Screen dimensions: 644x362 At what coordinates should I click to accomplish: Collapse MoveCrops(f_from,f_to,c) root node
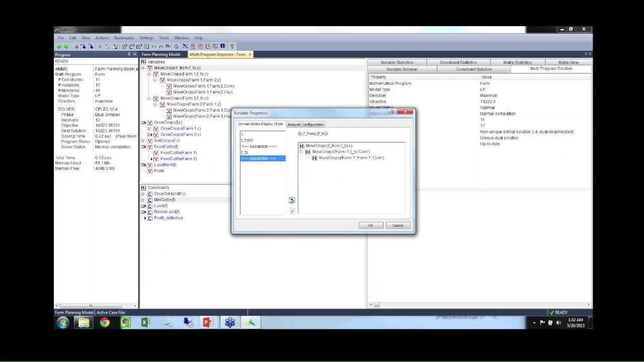(x=143, y=68)
